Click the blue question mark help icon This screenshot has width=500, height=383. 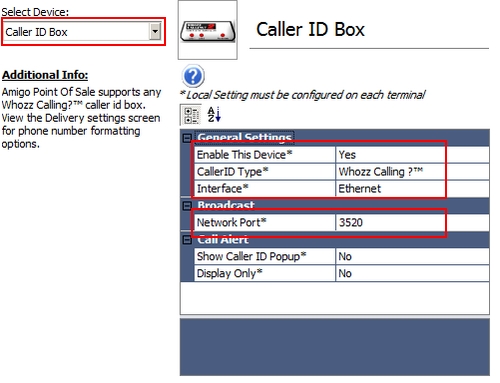click(193, 76)
